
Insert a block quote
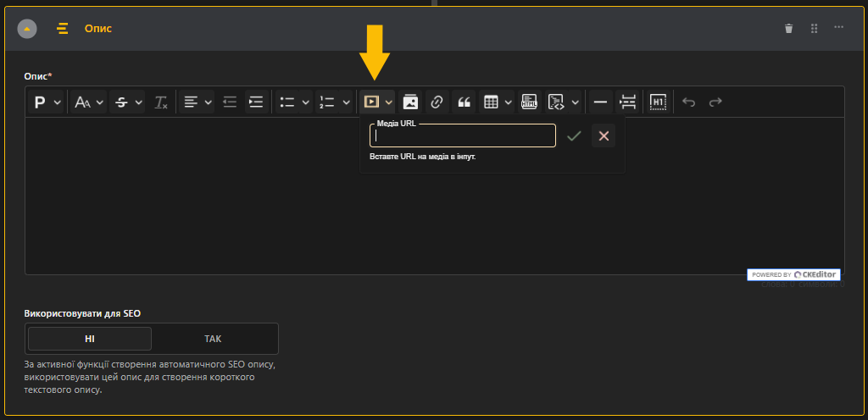(464, 102)
